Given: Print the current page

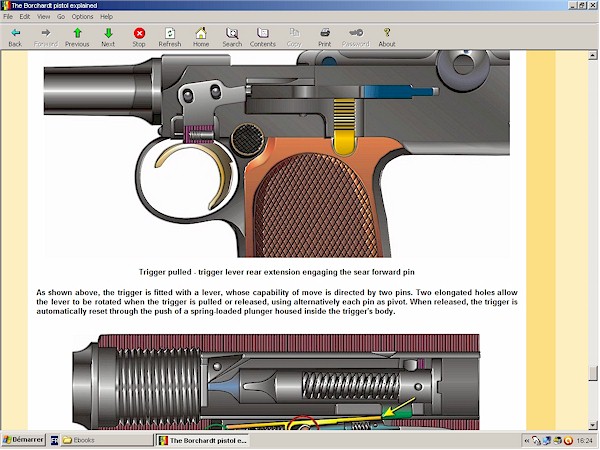Looking at the screenshot, I should [325, 38].
